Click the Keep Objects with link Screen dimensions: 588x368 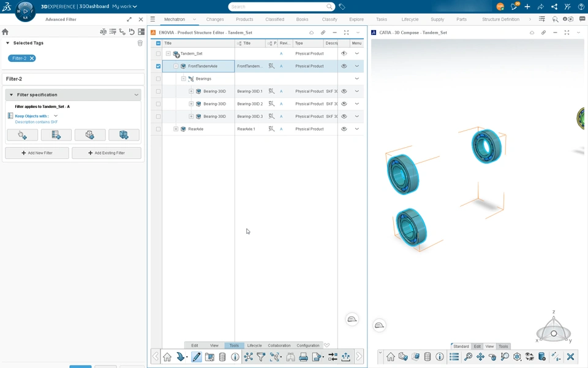coord(31,116)
